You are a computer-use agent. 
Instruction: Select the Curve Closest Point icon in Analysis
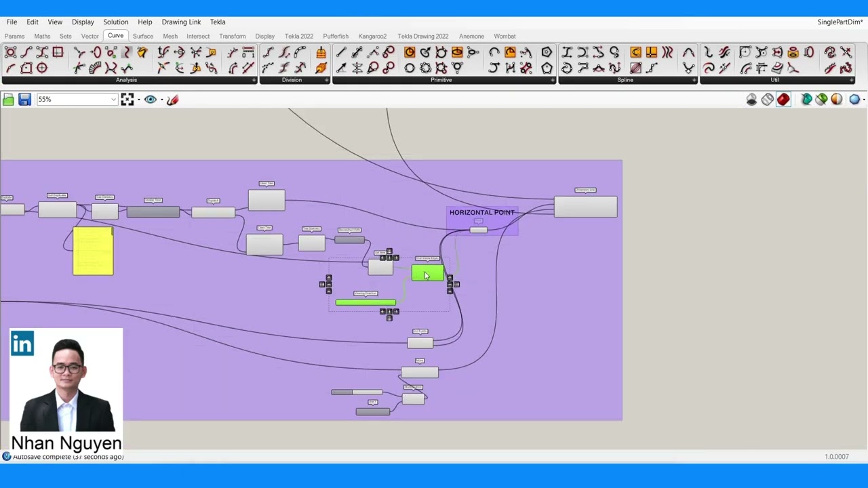[x=79, y=52]
